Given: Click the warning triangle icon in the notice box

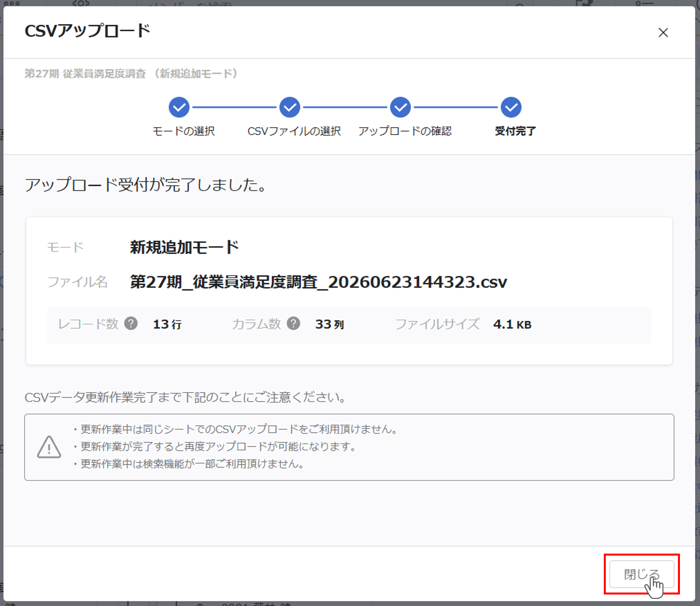Looking at the screenshot, I should pyautogui.click(x=49, y=447).
